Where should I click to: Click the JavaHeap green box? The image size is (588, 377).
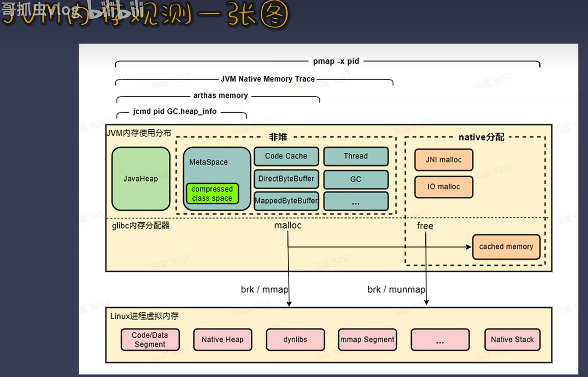pos(141,179)
